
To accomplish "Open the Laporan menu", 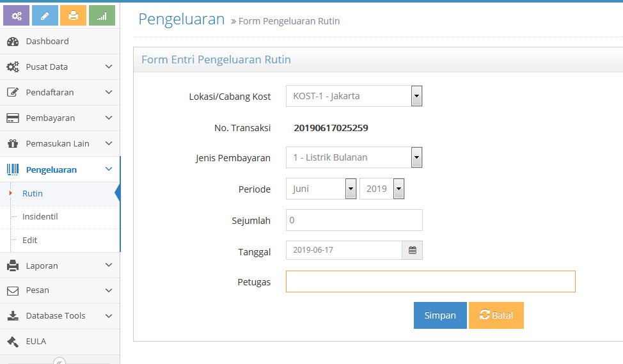I will (59, 265).
